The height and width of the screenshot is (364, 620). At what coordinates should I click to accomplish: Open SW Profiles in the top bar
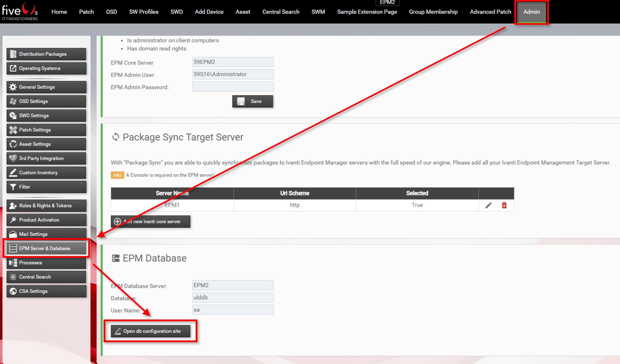[144, 12]
